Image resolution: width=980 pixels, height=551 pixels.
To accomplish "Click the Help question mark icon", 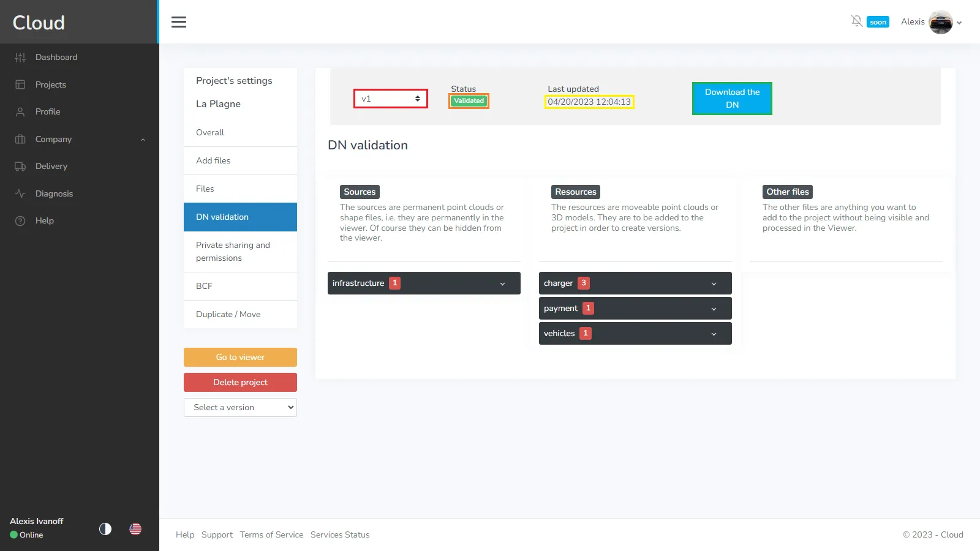I will [20, 221].
